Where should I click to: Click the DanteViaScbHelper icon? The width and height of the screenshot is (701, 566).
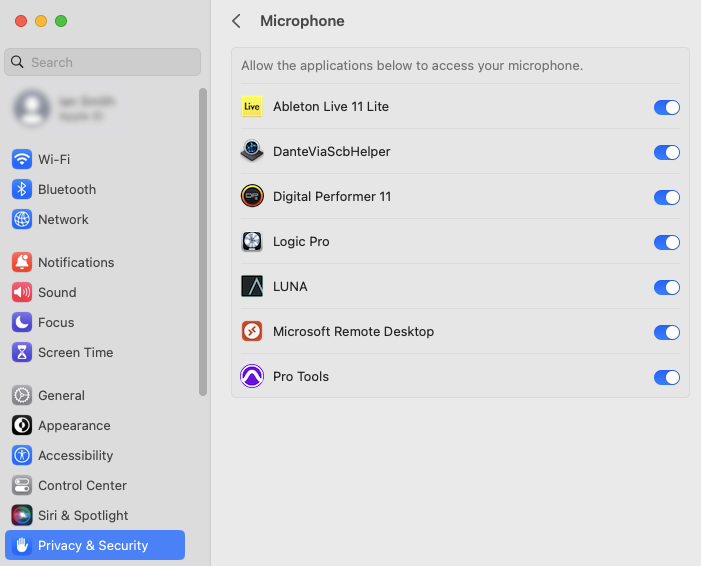252,152
